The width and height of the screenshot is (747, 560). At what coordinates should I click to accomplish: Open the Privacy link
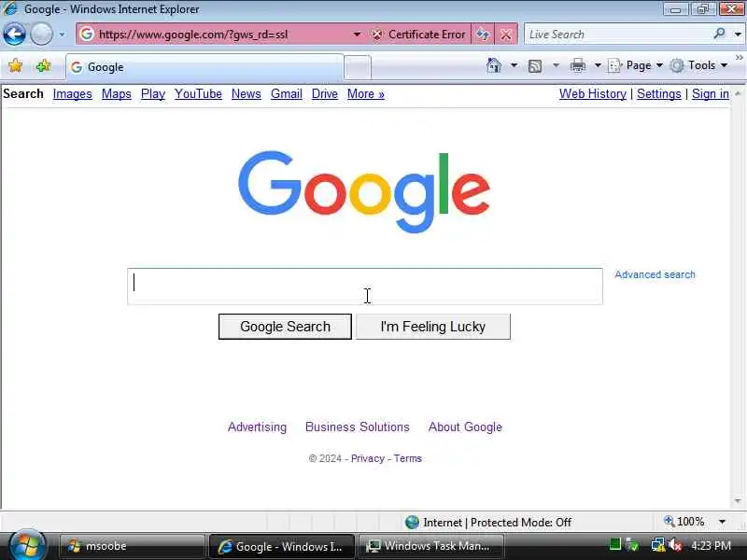[367, 458]
